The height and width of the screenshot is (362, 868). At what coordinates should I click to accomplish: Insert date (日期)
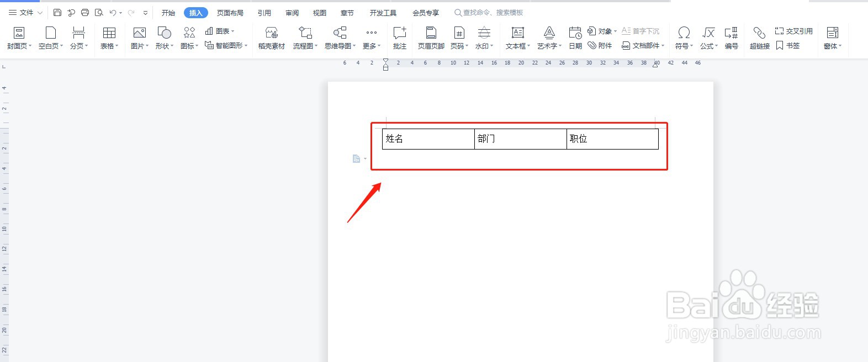(575, 38)
